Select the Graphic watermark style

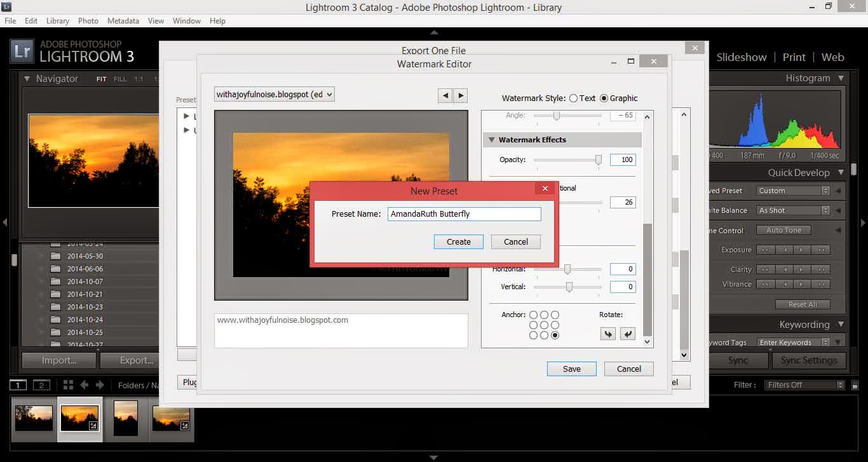pos(604,99)
